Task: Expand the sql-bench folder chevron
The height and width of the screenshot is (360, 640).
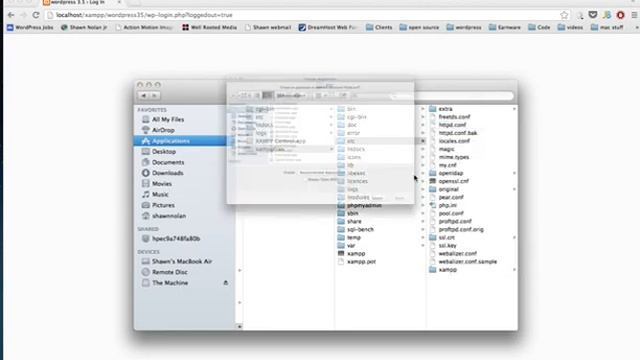Action: (423, 229)
